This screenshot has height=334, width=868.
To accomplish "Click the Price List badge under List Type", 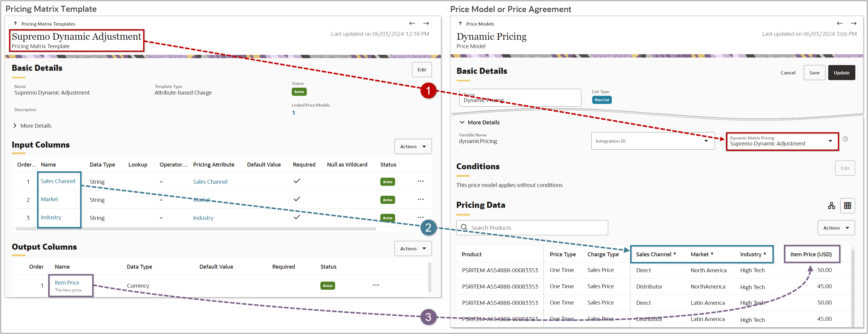I will (602, 100).
